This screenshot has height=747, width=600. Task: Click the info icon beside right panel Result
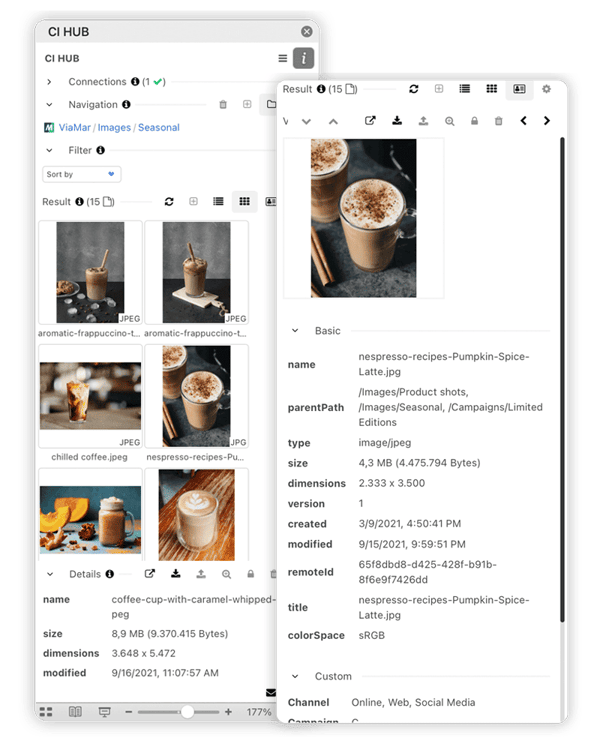click(321, 89)
